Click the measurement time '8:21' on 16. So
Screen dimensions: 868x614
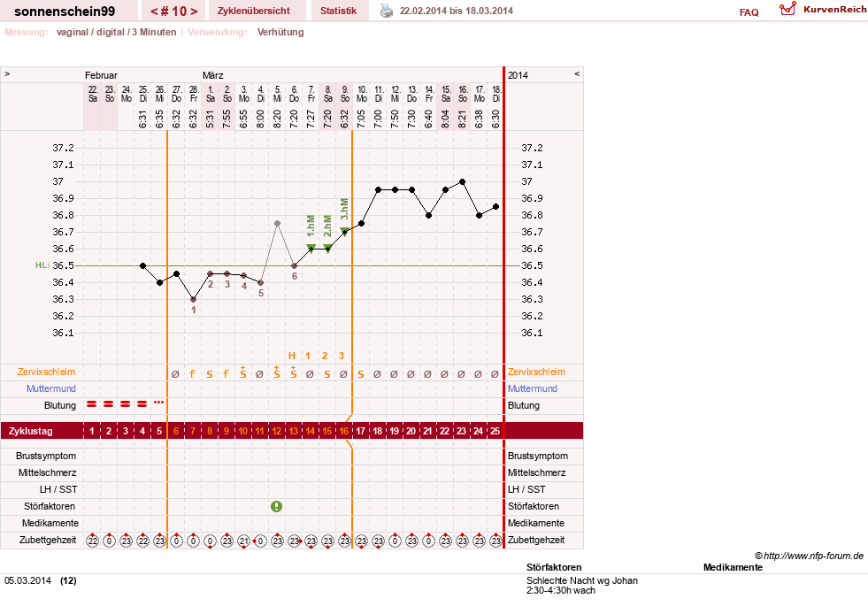(462, 119)
